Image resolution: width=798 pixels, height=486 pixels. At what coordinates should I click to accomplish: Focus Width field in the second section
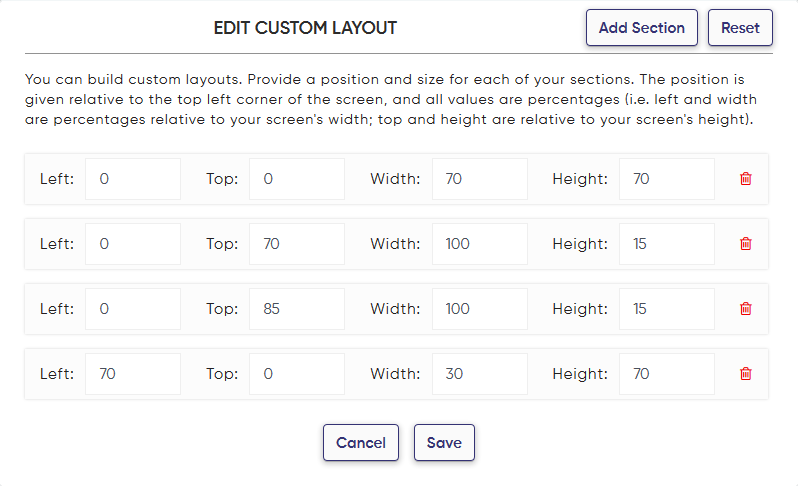tap(479, 244)
